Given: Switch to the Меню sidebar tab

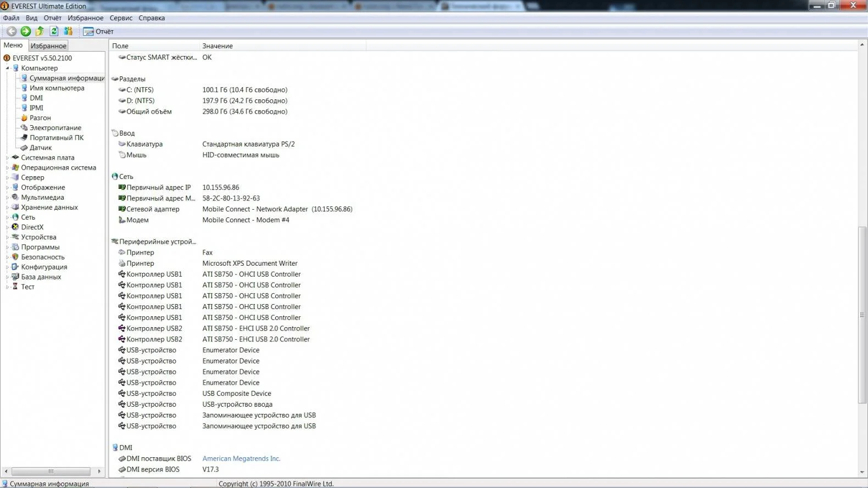Looking at the screenshot, I should tap(13, 46).
